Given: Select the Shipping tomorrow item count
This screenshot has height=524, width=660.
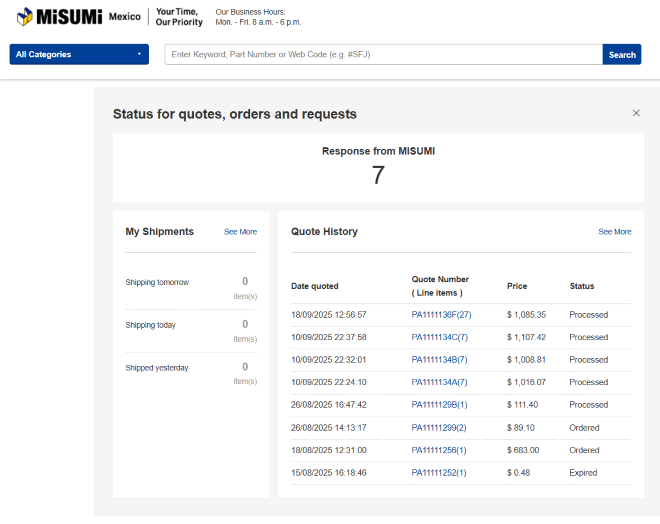Looking at the screenshot, I should pos(245,282).
